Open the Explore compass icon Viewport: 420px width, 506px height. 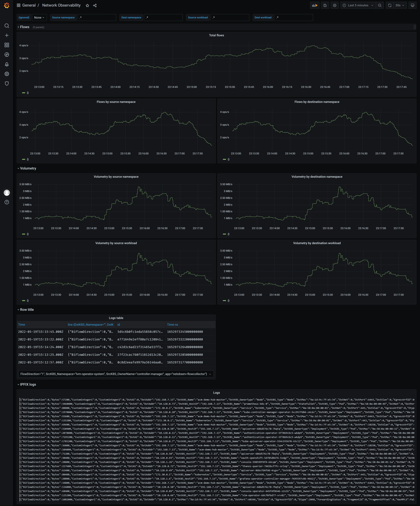pos(7,55)
